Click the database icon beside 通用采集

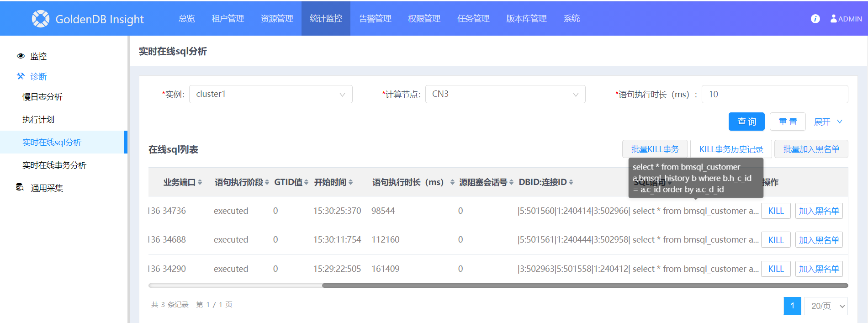point(20,187)
